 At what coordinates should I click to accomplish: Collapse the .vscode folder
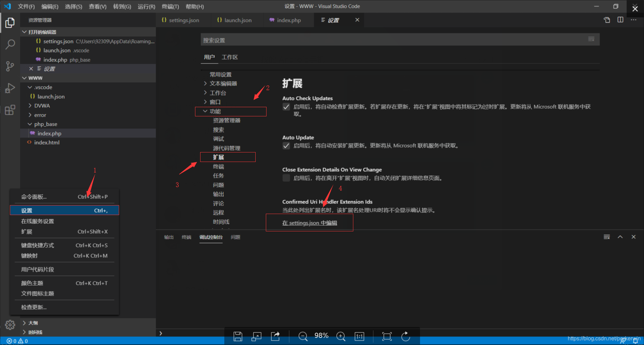(x=30, y=87)
